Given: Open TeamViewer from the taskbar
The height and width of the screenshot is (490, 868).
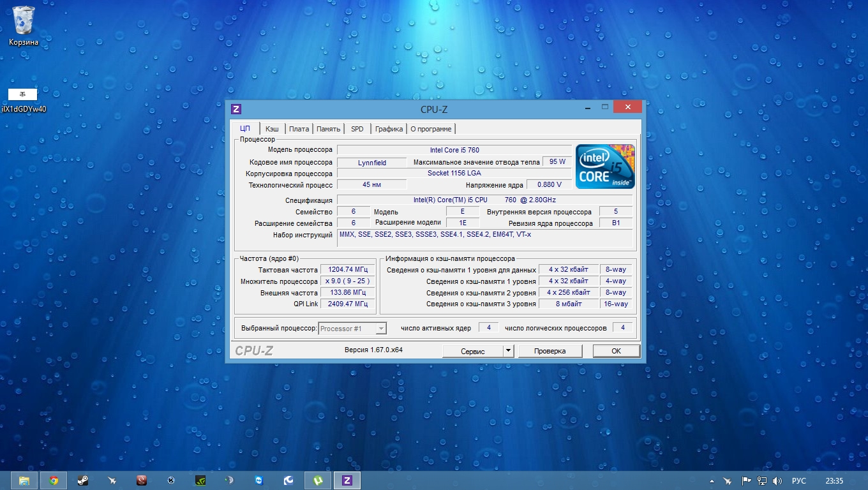Looking at the screenshot, I should 258,480.
